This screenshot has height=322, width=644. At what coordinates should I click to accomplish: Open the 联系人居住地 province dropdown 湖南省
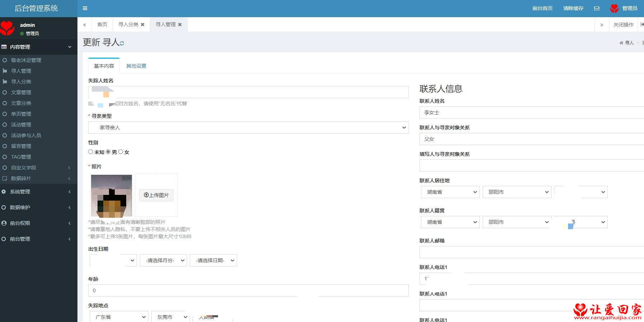click(x=450, y=192)
